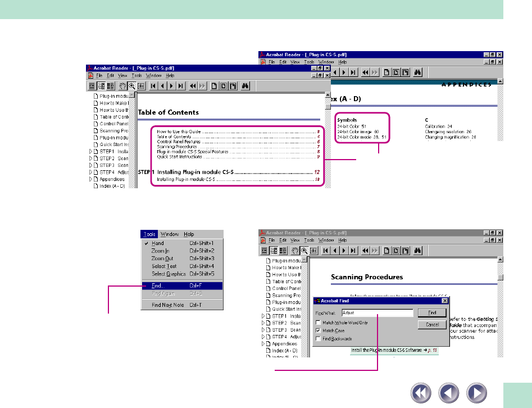Pick the Hand tool in Scanning Procedures window

click(x=295, y=251)
